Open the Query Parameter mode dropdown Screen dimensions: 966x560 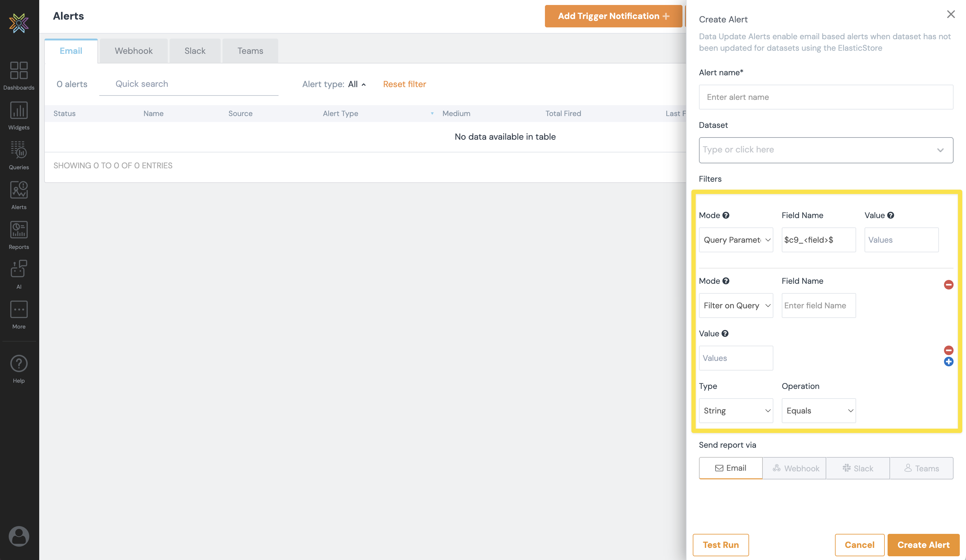click(x=736, y=240)
